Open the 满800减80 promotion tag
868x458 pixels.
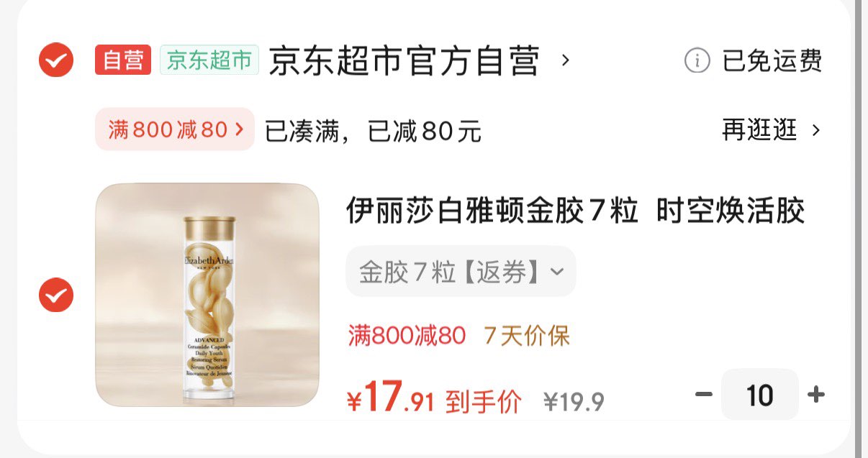pos(175,129)
